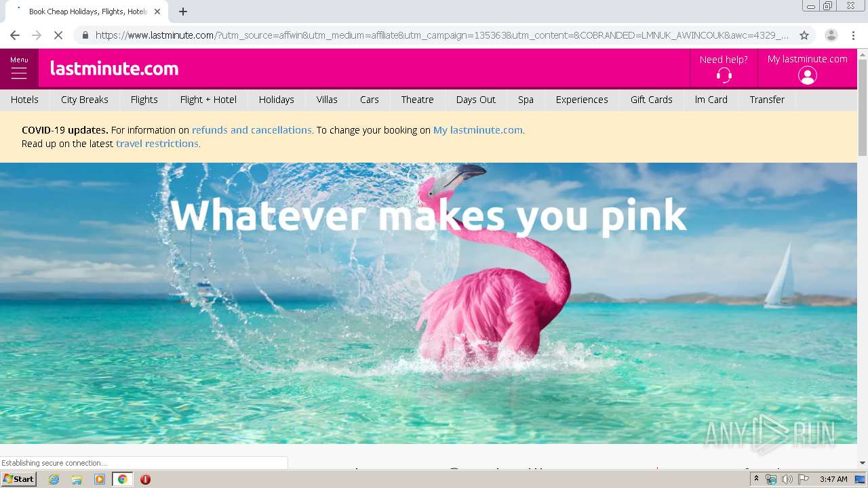Open Windows Start button
Screen dimensions: 868x488
[18, 479]
